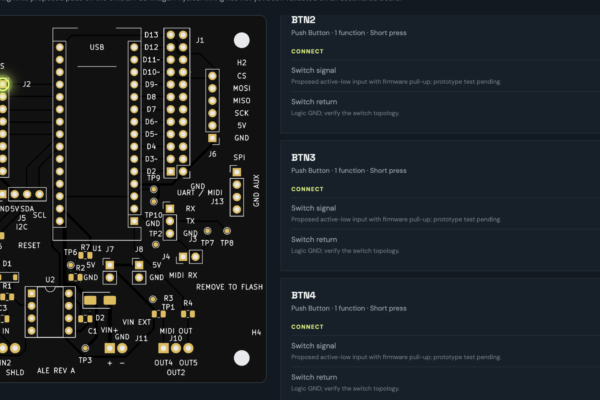Click the ALE REV A board revision text
600x400 pixels.
(x=56, y=371)
